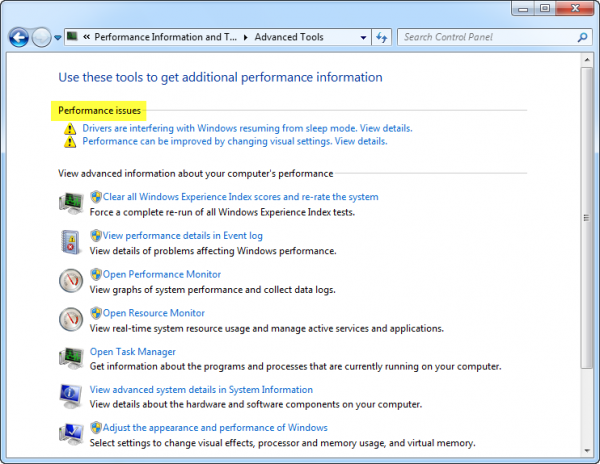Select the Advanced Tools breadcrumb
Image resolution: width=600 pixels, height=464 pixels.
point(289,37)
